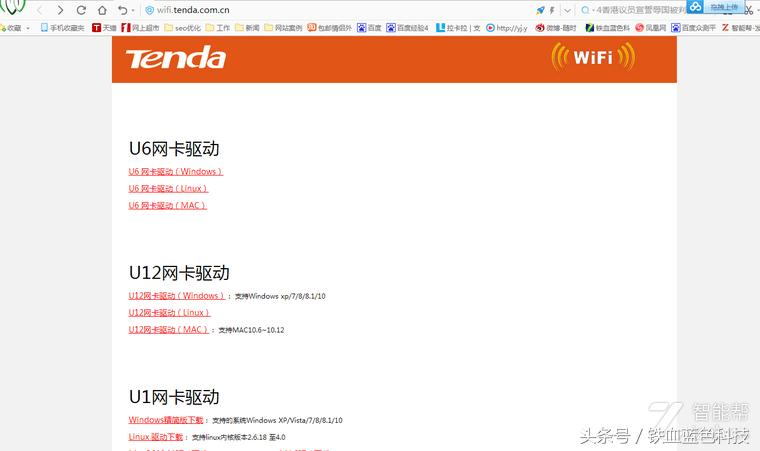Screen dimensions: 760x451
Task: Click the WiFi emblem in header
Action: [x=593, y=57]
